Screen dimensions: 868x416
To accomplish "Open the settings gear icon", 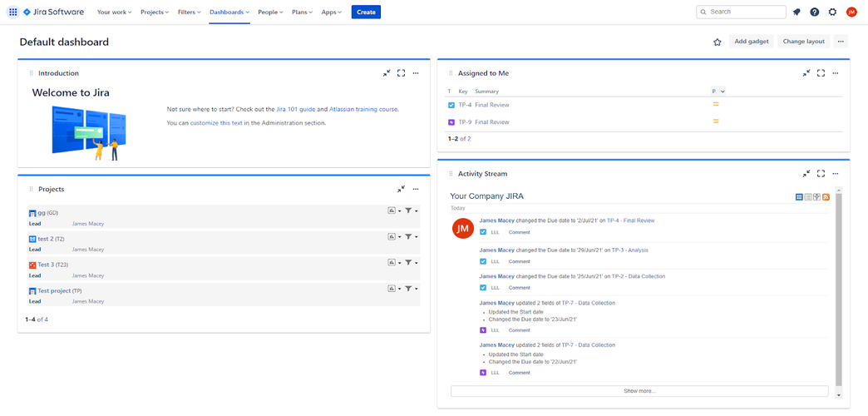I will [x=832, y=12].
